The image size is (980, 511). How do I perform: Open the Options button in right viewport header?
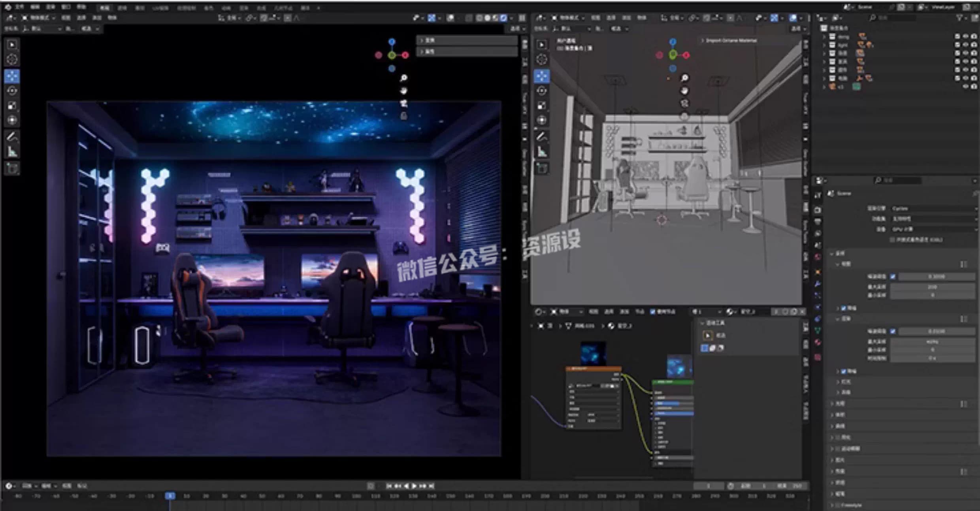799,28
